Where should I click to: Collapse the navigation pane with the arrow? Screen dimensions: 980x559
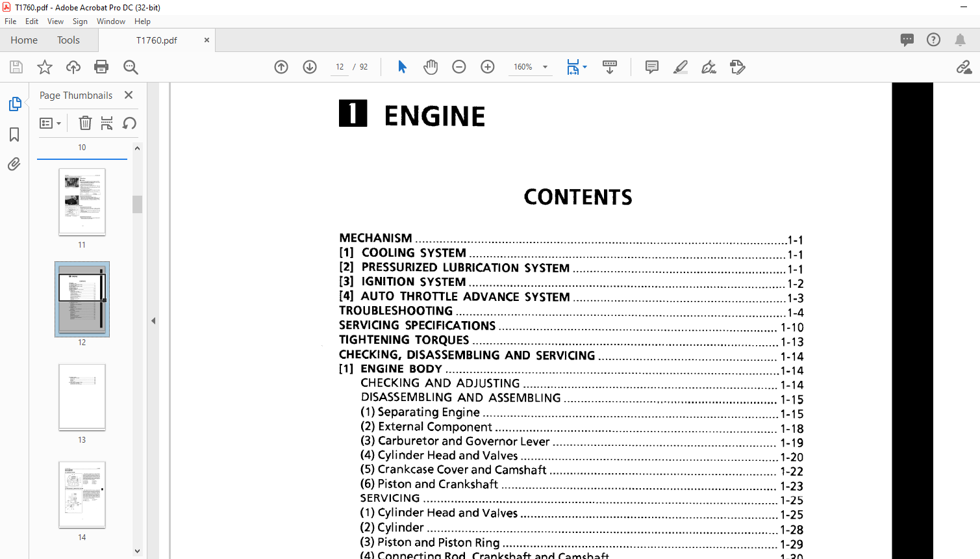click(x=153, y=320)
